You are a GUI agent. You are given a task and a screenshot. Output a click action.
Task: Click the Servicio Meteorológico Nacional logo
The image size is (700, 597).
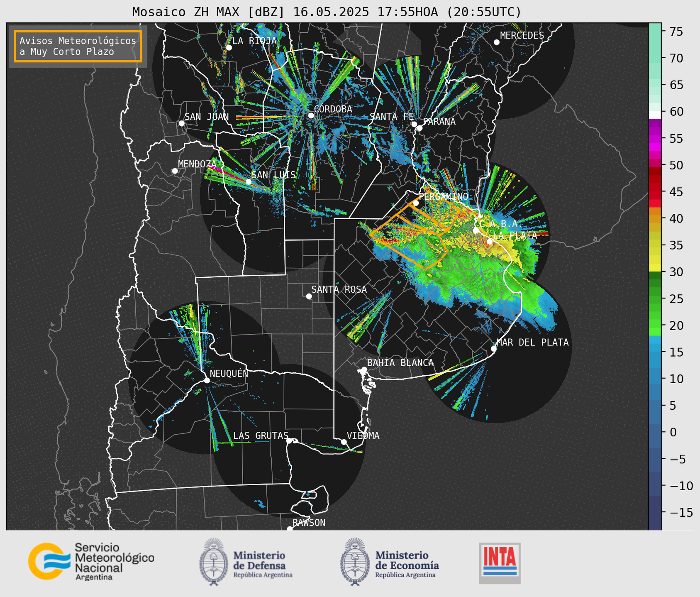(91, 561)
